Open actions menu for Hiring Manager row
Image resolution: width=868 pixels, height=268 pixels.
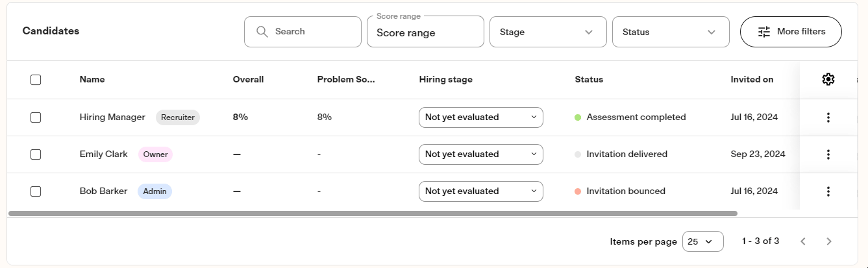[x=828, y=117]
